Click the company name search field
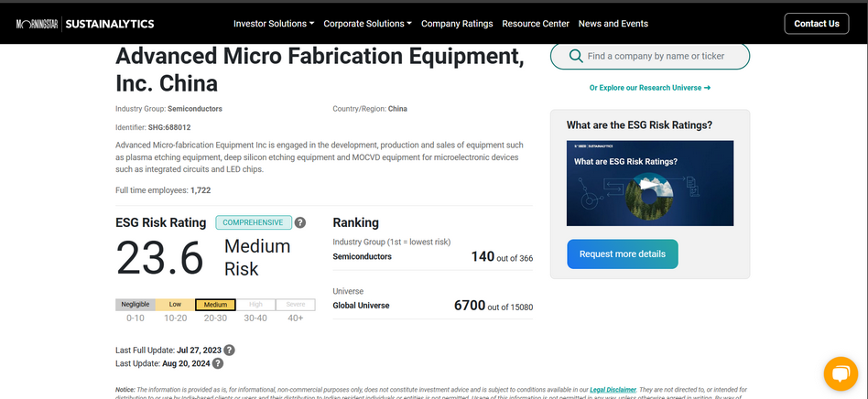This screenshot has width=868, height=399. (x=659, y=57)
